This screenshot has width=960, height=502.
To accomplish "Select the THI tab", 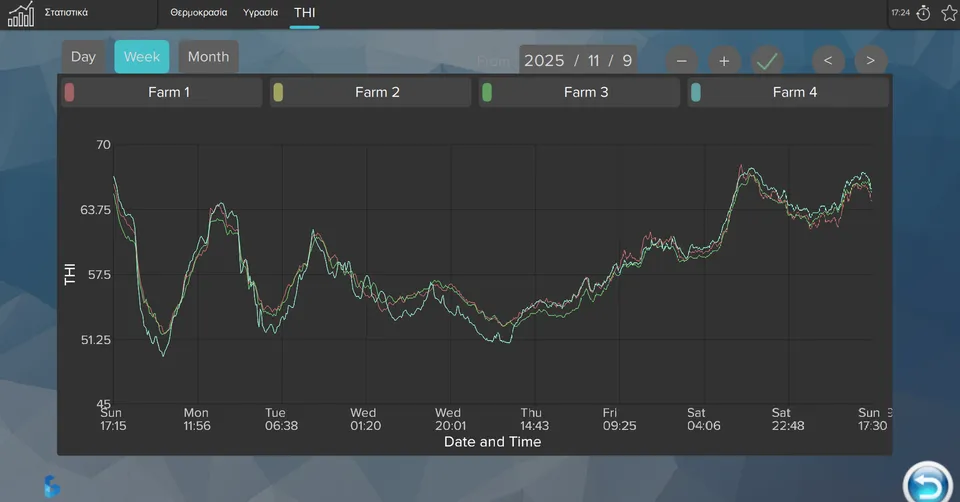I will 304,13.
